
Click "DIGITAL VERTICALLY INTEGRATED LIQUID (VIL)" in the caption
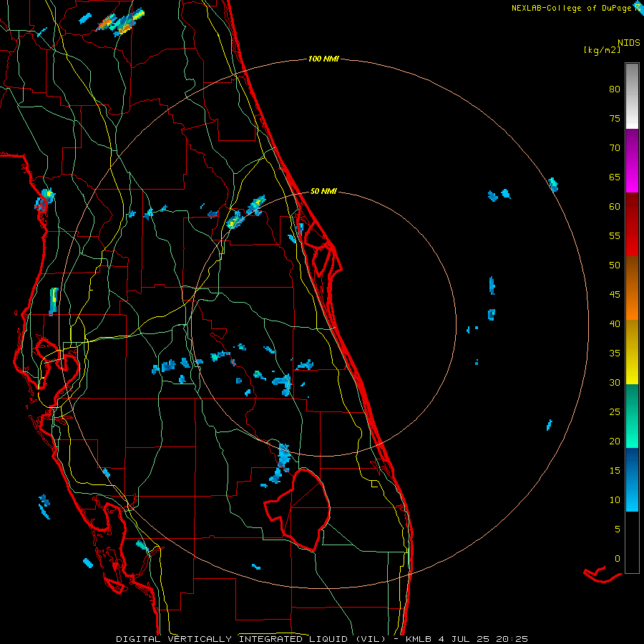pyautogui.click(x=251, y=639)
